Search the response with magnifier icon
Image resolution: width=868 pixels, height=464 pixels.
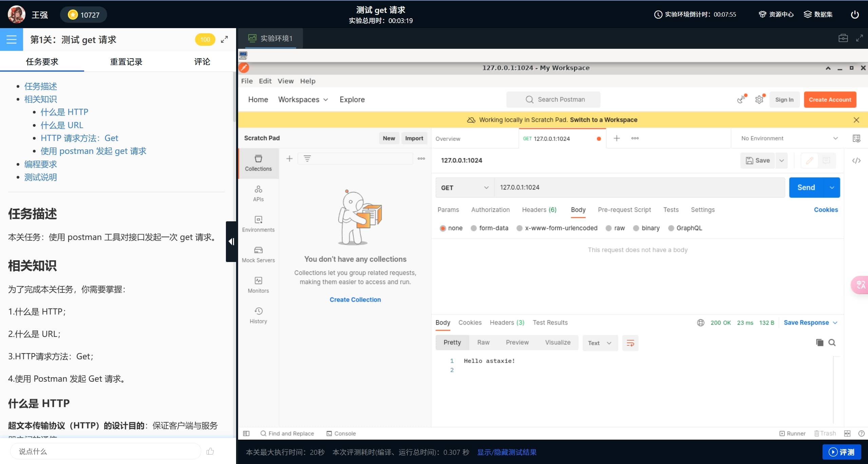832,342
